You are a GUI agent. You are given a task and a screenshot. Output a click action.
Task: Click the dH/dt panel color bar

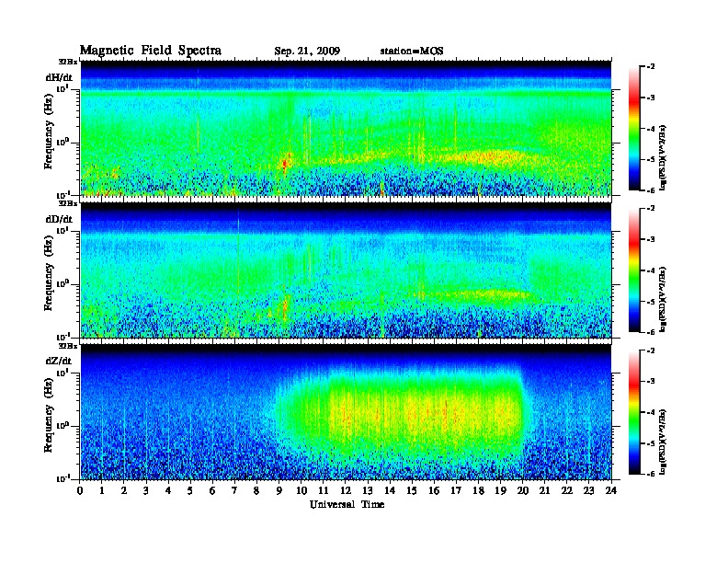tap(634, 128)
